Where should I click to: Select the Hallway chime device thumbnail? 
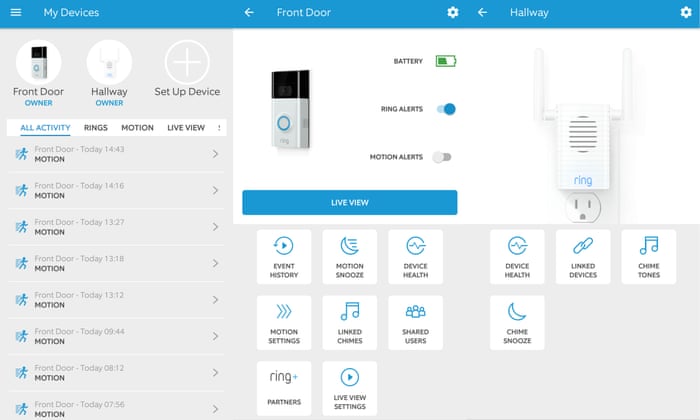(x=109, y=63)
